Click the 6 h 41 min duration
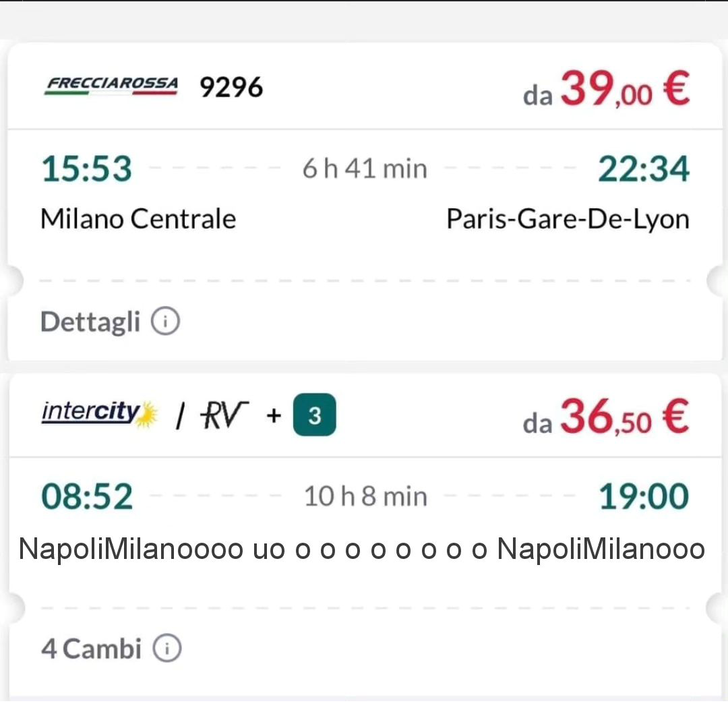 tap(365, 169)
